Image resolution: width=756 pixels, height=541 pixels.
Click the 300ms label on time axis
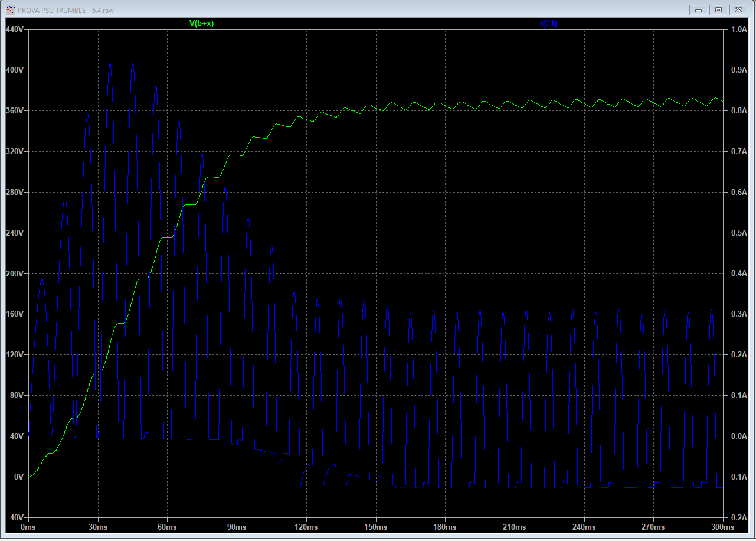pos(722,526)
